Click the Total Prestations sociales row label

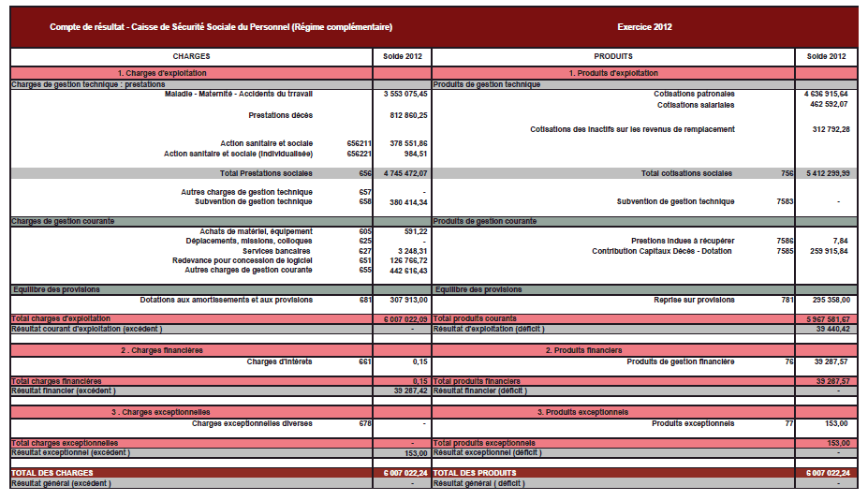click(x=265, y=173)
